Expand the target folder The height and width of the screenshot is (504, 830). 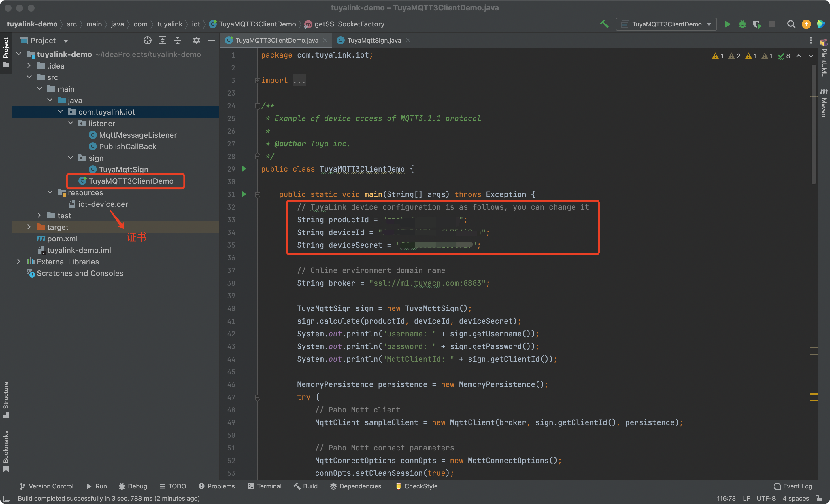coord(29,227)
